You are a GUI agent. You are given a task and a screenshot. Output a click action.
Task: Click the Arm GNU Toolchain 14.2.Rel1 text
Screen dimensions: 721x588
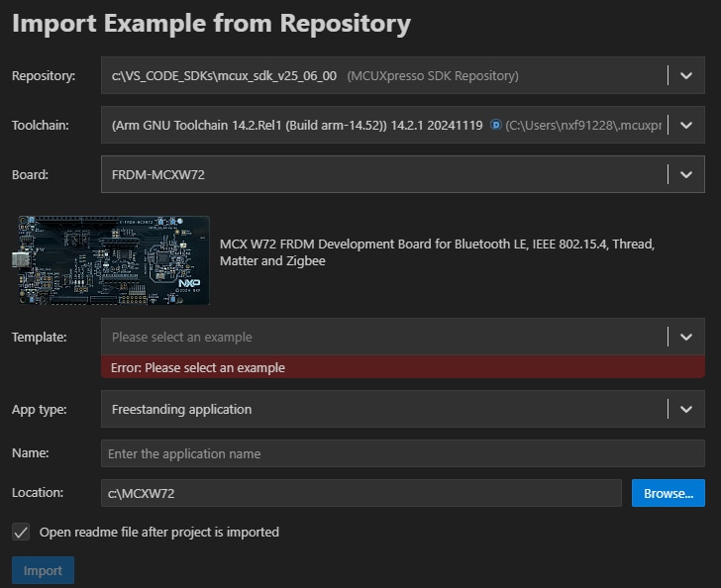(x=297, y=125)
